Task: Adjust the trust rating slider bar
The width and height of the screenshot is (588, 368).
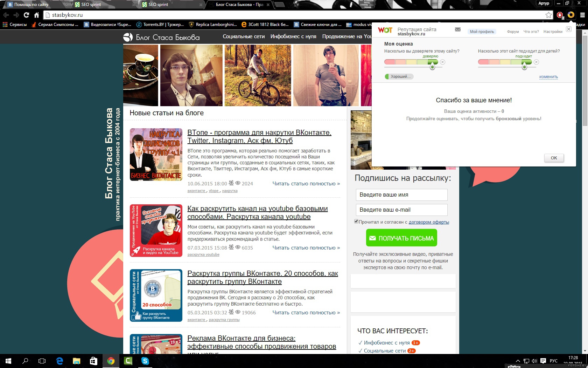Action: [411, 62]
